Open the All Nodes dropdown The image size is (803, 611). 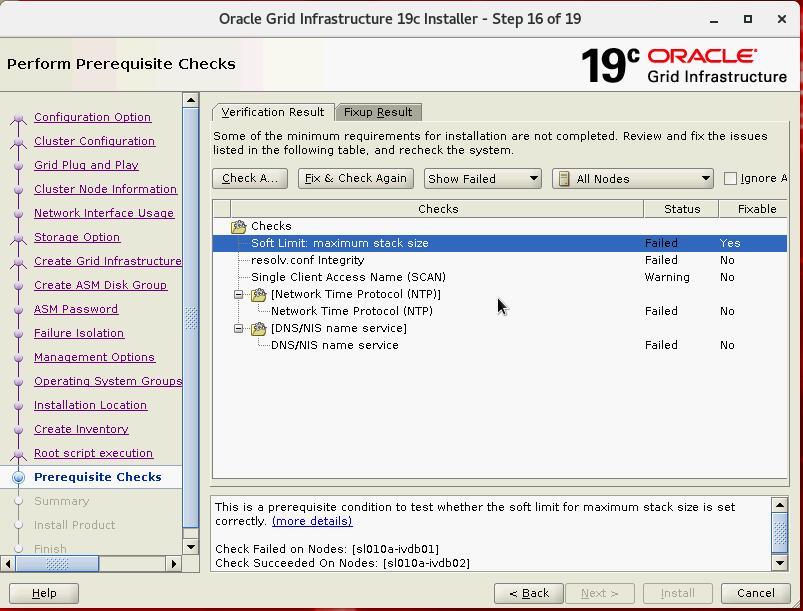pos(632,179)
